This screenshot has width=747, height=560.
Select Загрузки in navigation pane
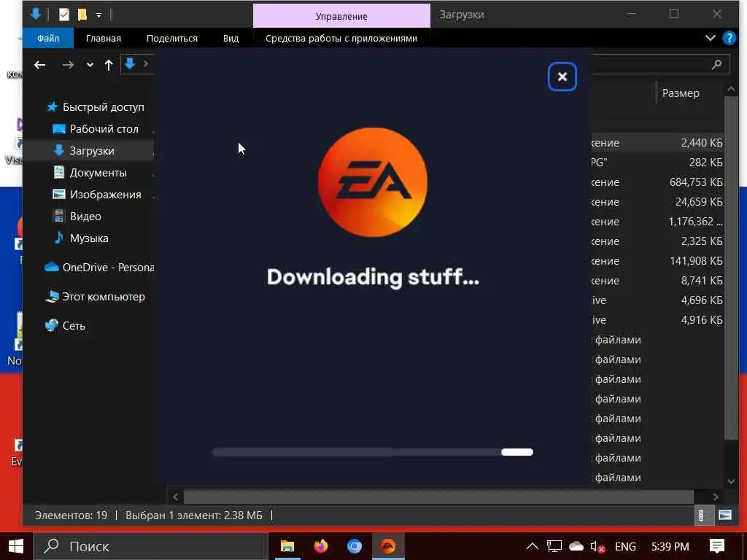(x=91, y=151)
